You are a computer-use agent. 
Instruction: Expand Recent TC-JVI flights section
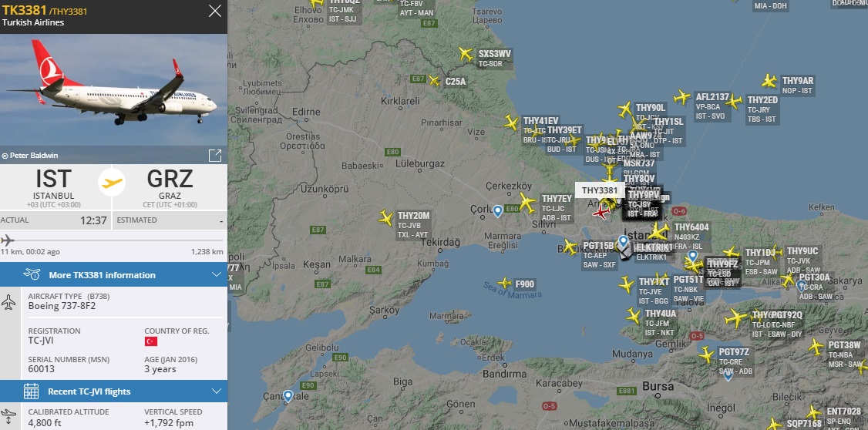point(113,391)
